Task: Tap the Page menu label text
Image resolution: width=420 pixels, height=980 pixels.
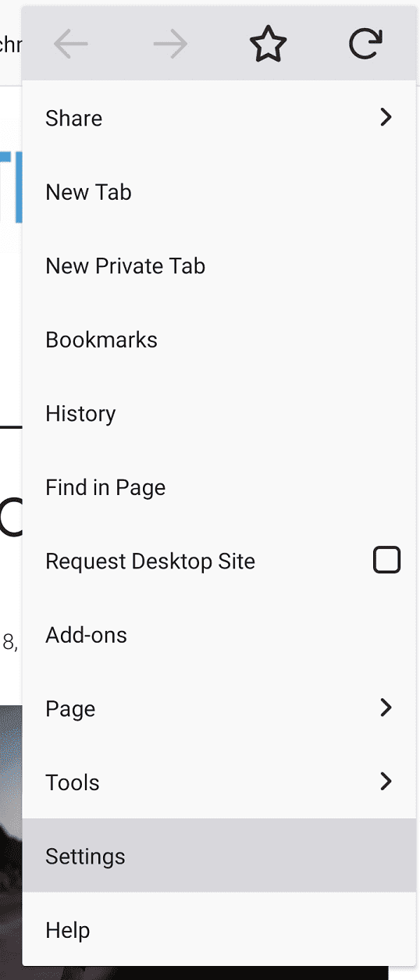Action: click(70, 709)
